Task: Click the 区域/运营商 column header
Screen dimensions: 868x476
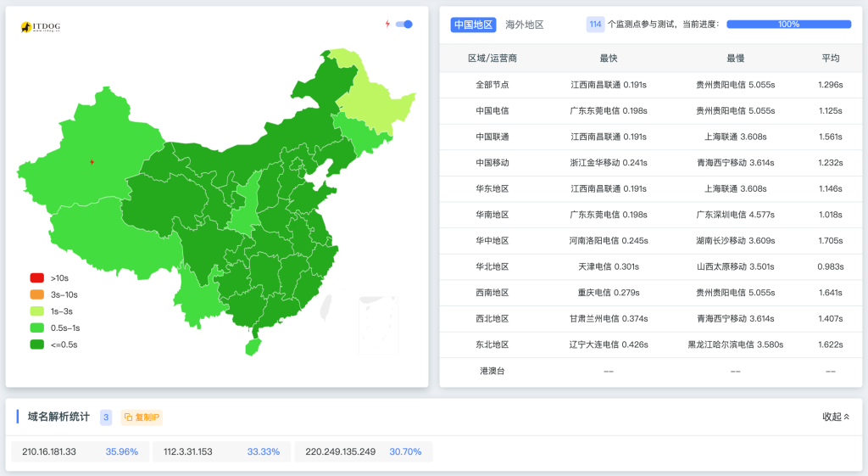Action: click(x=492, y=59)
